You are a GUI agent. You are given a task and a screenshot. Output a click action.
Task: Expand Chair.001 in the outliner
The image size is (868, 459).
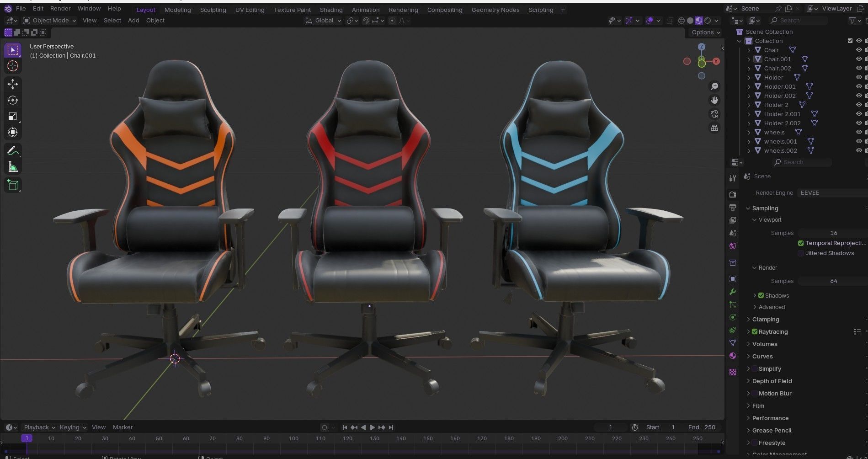point(749,59)
